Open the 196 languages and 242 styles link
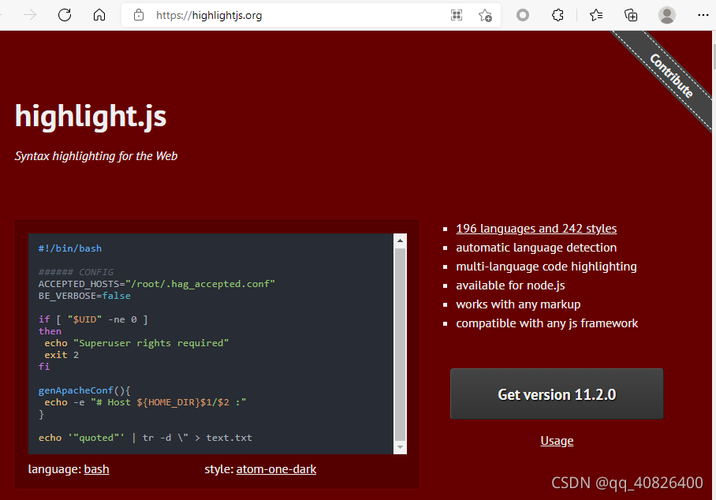 [x=536, y=228]
